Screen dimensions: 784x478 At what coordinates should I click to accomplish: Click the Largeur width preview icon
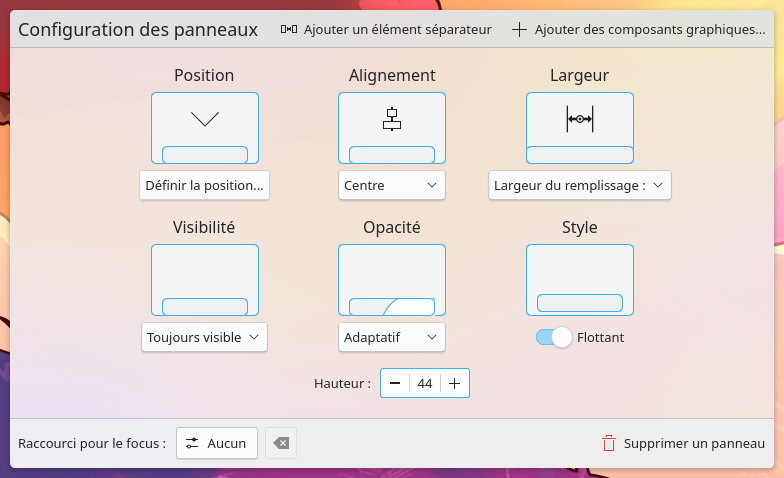(579, 128)
